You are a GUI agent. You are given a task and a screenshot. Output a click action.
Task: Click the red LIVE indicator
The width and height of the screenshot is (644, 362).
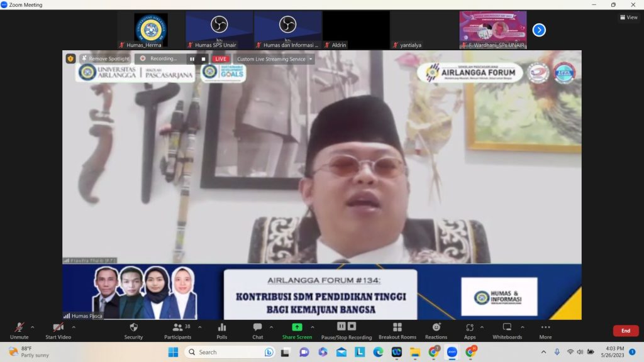click(x=221, y=58)
